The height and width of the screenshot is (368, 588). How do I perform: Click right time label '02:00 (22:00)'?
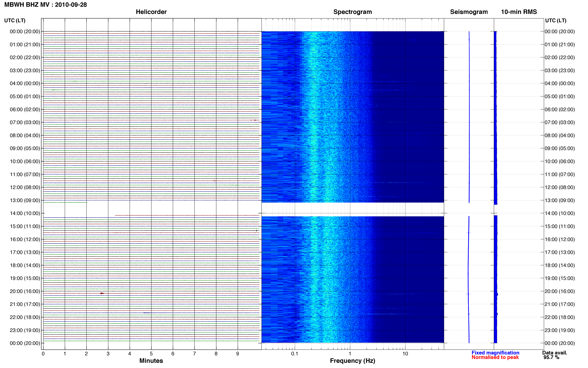560,57
